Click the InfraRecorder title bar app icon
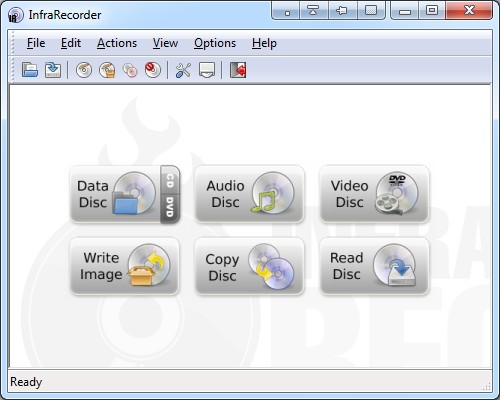The image size is (500, 400). tap(16, 15)
